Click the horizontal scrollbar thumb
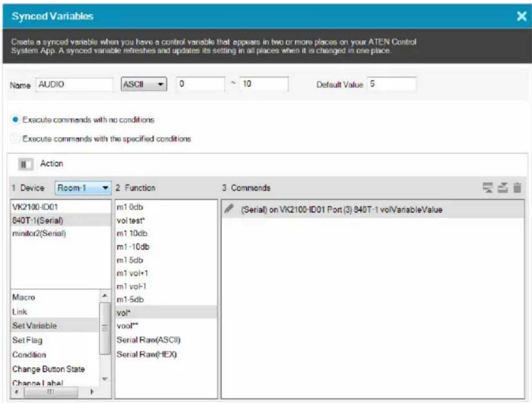 coord(51,392)
